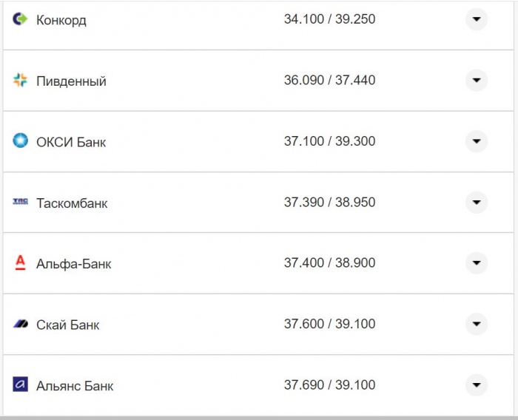Click the Пивденный bank logo icon
This screenshot has width=518, height=420.
point(20,81)
